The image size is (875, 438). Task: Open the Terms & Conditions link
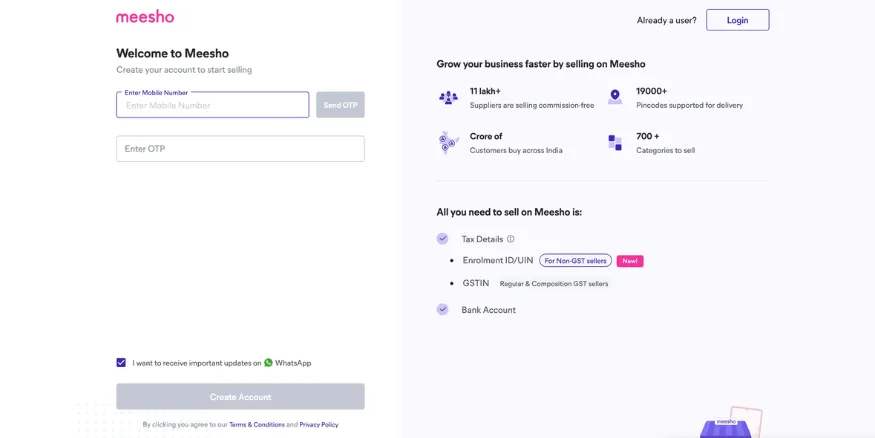point(257,425)
